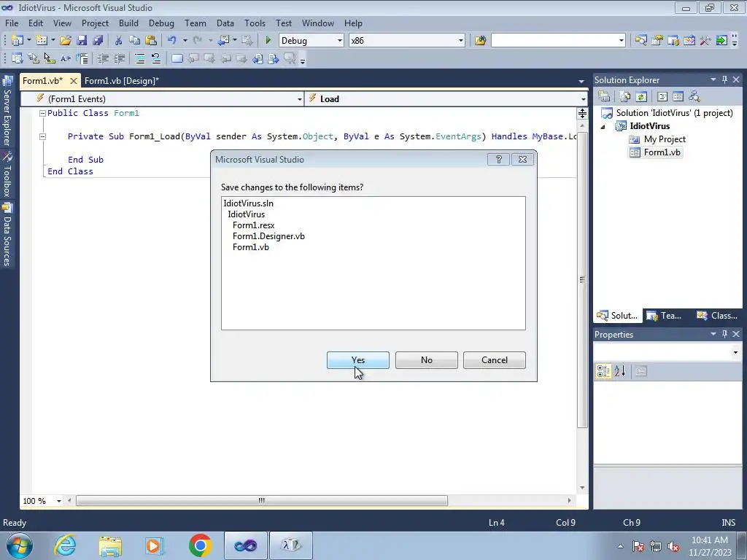Click the Paste clipboard icon
747x560 pixels.
(150, 41)
